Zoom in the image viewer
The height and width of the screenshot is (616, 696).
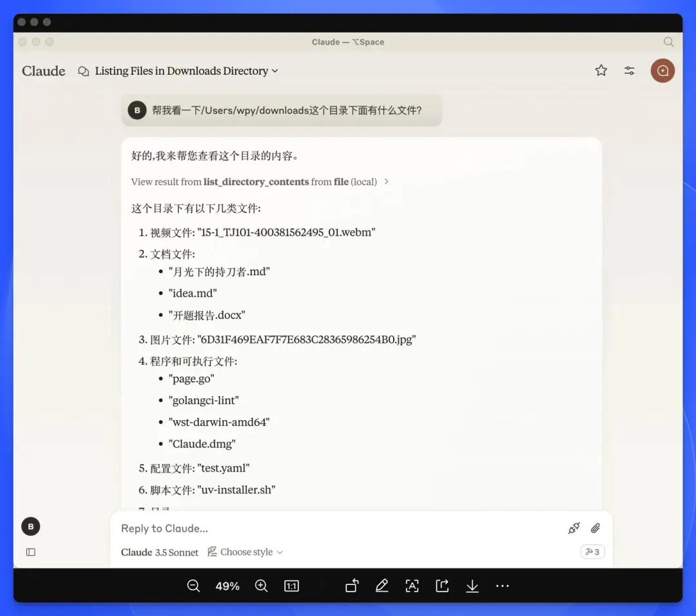tap(261, 586)
